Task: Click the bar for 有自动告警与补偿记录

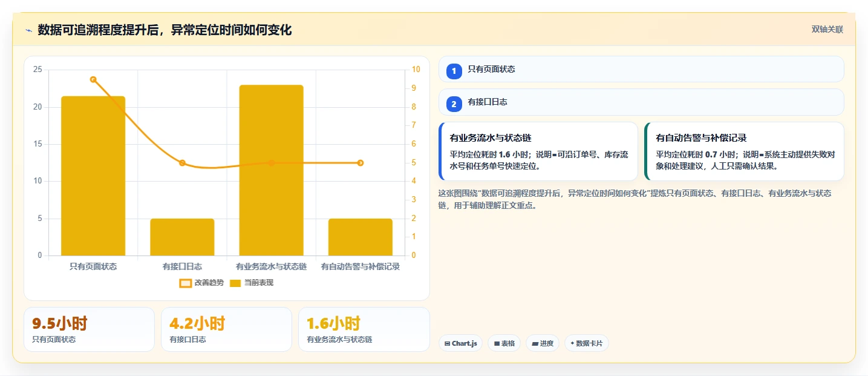Action: point(360,237)
